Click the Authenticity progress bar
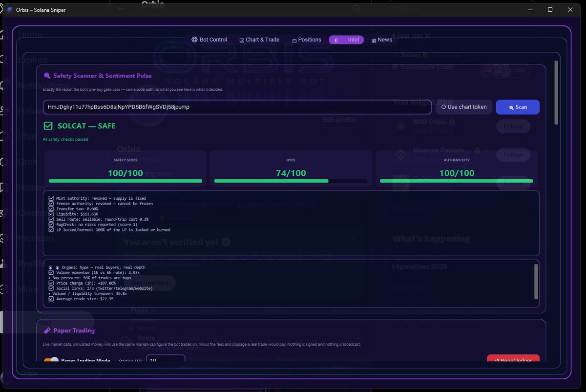 457,181
